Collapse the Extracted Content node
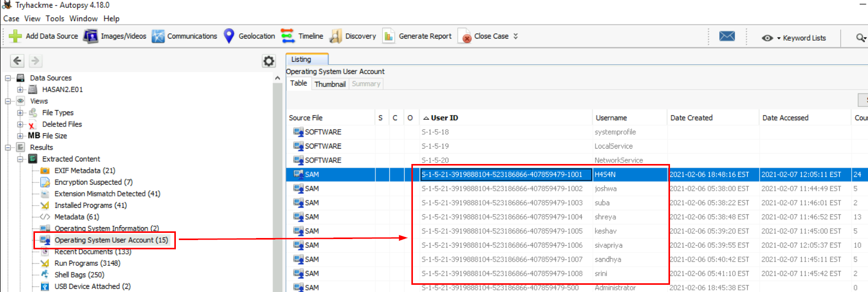Screen dimensions: 868x292 coord(20,159)
